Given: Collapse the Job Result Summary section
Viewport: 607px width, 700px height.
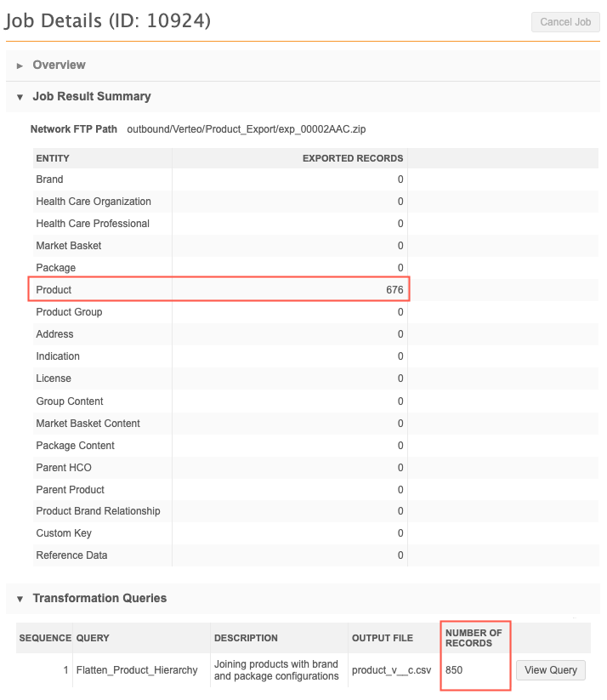Looking at the screenshot, I should pos(20,97).
